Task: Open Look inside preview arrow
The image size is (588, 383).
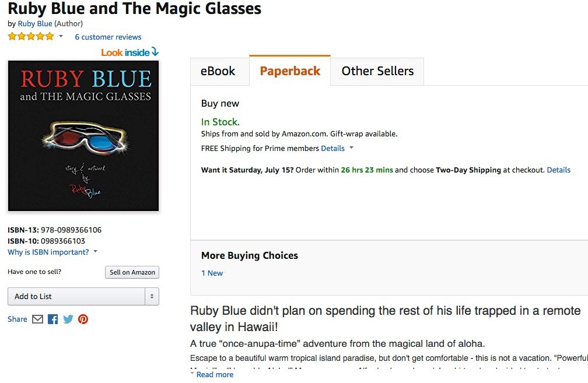Action: coord(155,52)
